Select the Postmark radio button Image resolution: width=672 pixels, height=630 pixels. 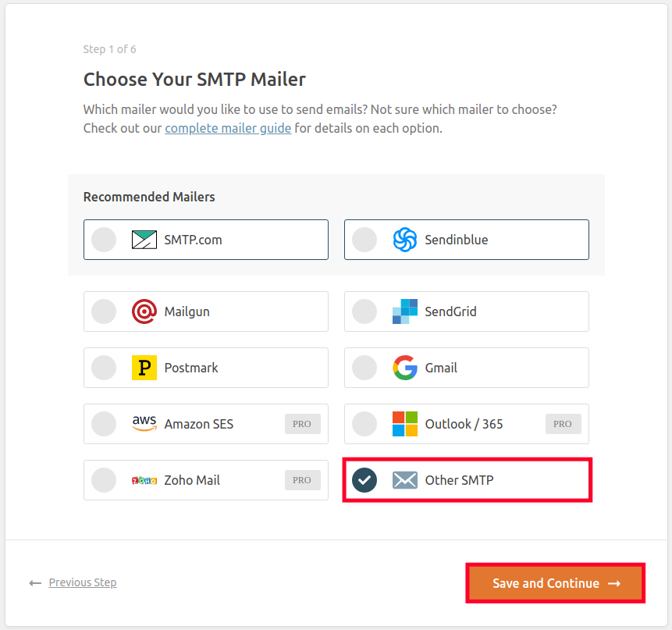point(104,368)
